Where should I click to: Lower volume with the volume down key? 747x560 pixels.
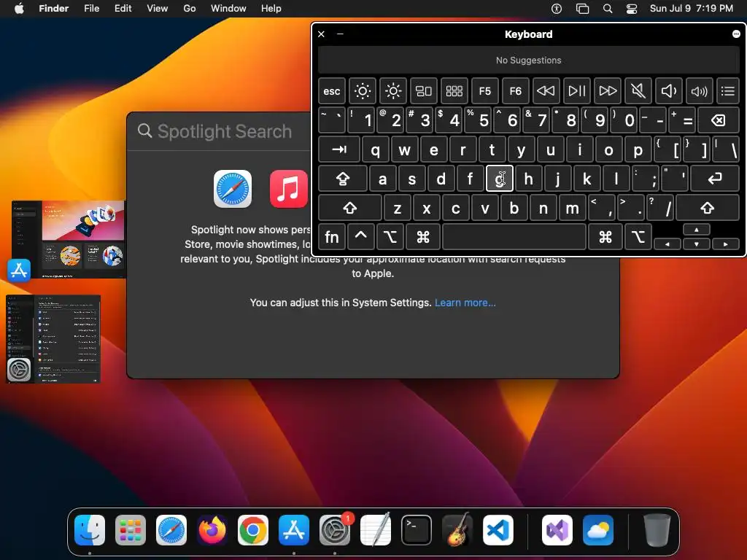coord(669,91)
